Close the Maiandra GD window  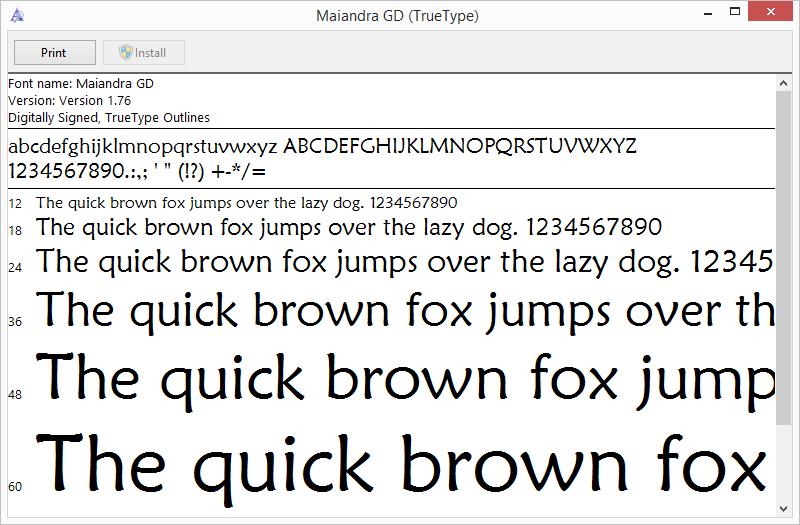pos(770,12)
